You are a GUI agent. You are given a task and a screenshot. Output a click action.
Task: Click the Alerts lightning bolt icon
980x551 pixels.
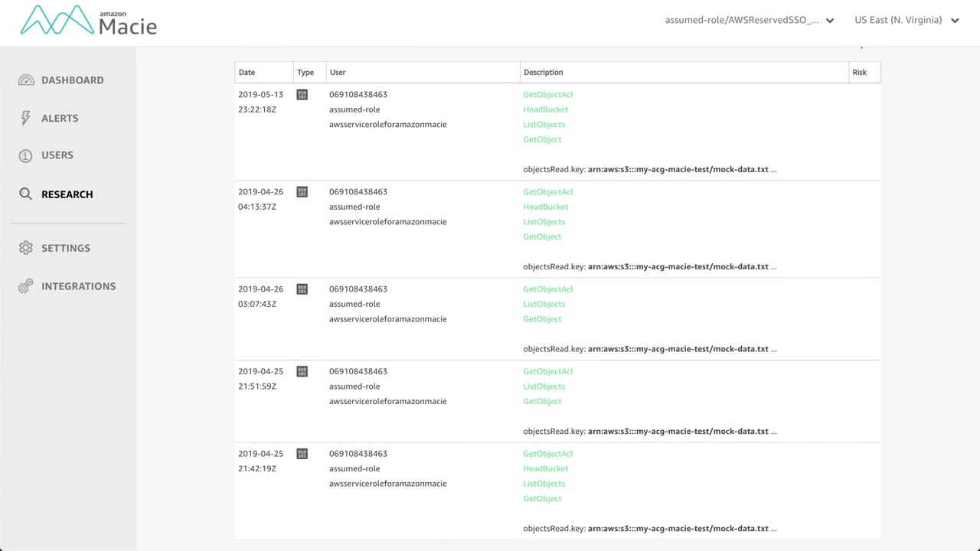(x=25, y=118)
